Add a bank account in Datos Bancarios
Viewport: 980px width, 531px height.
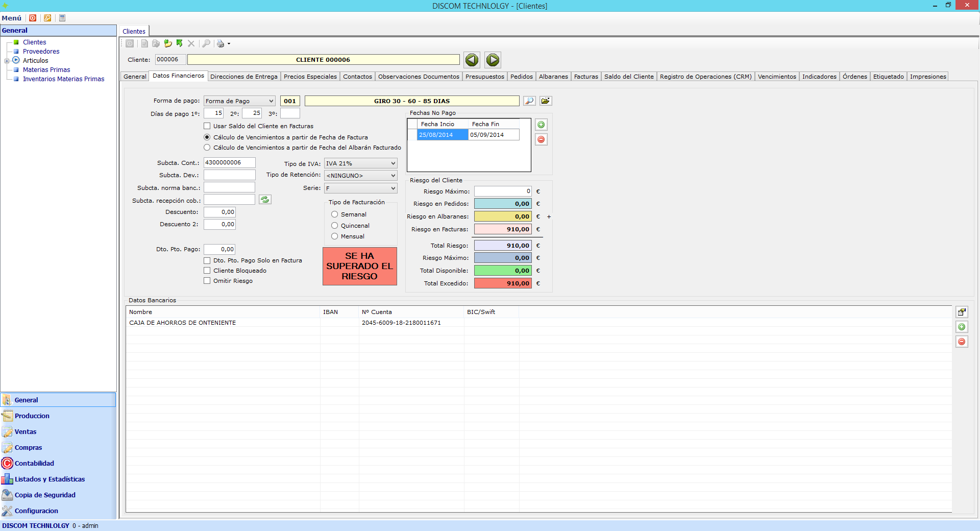click(962, 327)
